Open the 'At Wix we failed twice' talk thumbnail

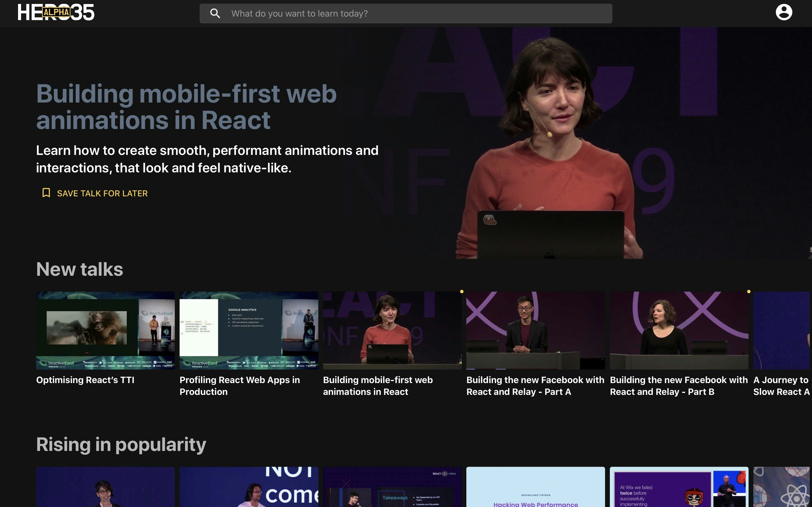679,487
